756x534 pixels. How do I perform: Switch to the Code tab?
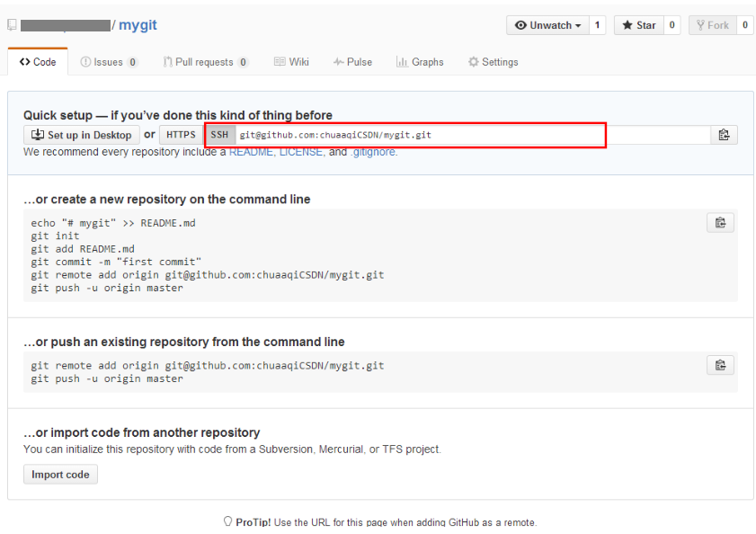(x=38, y=62)
